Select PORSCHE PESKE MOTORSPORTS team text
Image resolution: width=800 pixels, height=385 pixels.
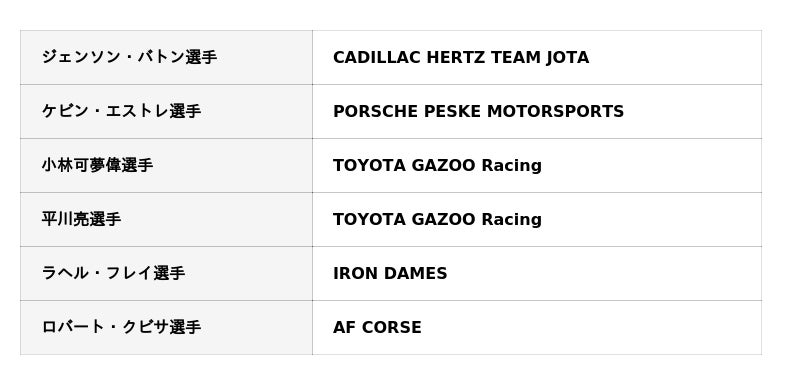478,111
